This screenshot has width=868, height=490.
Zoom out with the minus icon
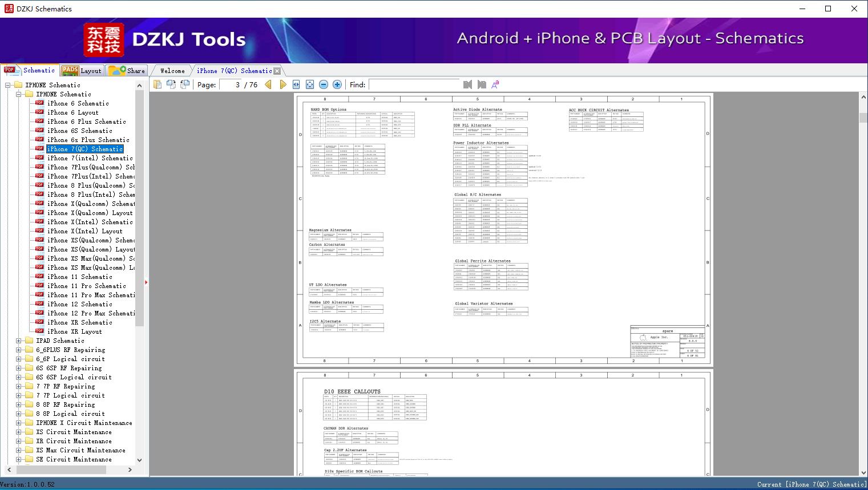(324, 84)
